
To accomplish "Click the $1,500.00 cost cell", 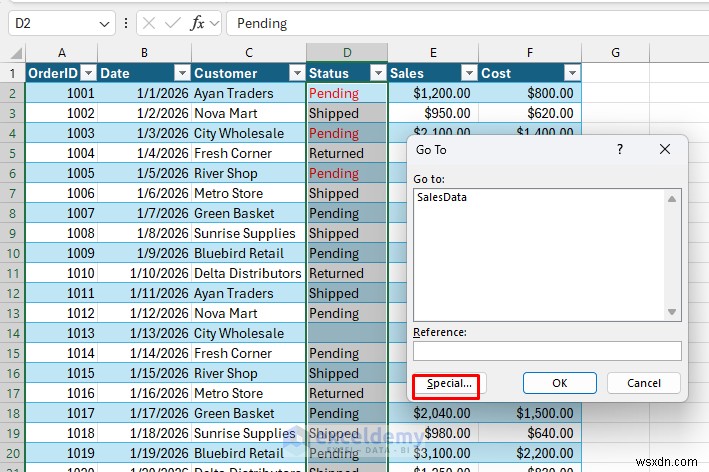I will coord(530,413).
